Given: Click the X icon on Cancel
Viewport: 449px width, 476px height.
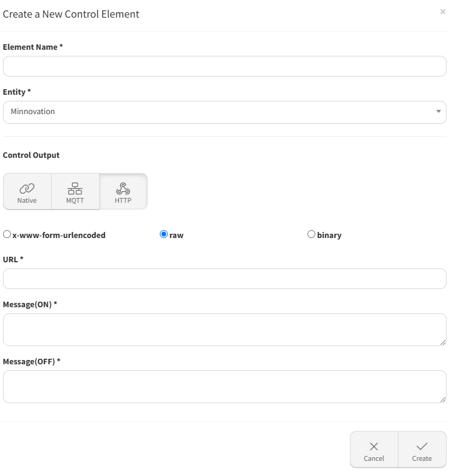Looking at the screenshot, I should [374, 446].
